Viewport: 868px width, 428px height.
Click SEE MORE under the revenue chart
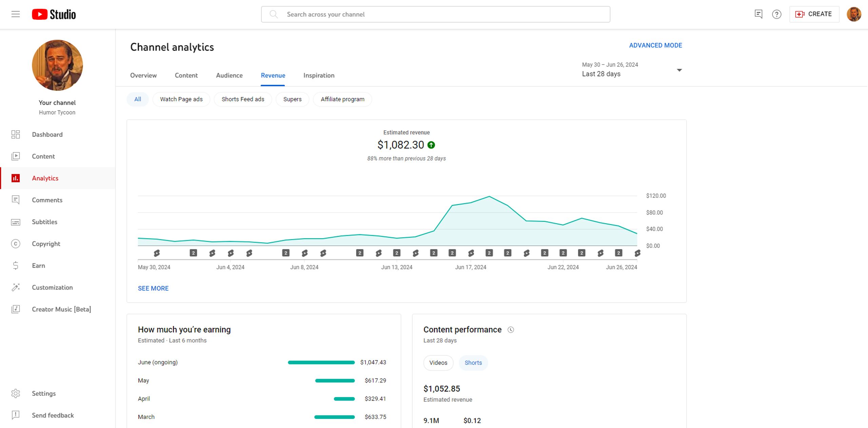153,289
